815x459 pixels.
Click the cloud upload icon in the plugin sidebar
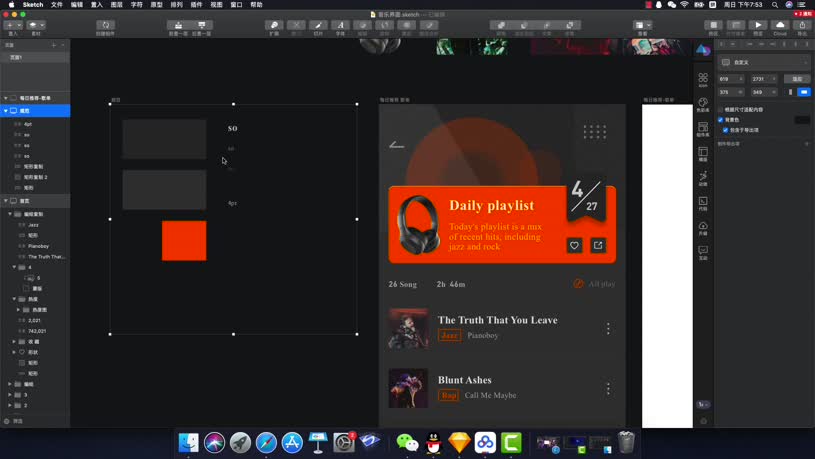(x=703, y=227)
